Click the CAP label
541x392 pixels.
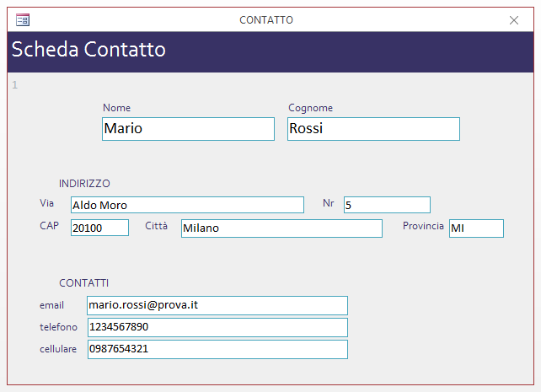50,226
